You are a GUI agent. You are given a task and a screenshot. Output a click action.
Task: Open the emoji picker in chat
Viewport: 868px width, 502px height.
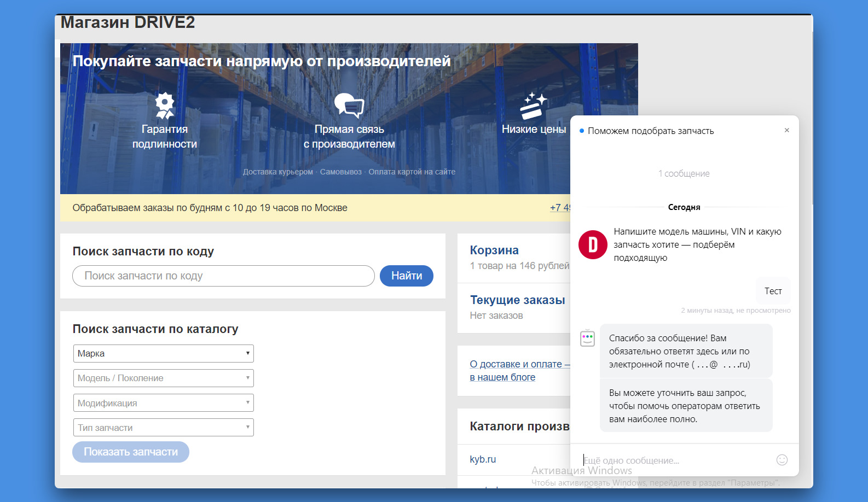[782, 460]
